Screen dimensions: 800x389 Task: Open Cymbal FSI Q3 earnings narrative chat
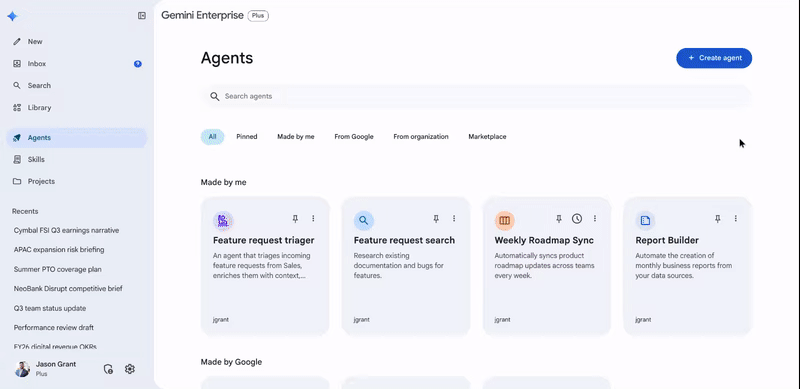click(66, 230)
